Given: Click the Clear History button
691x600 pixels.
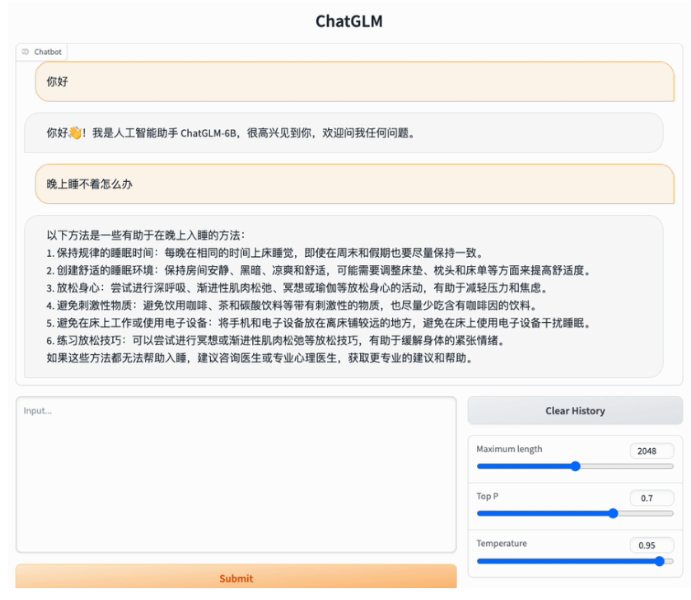Looking at the screenshot, I should [x=575, y=411].
